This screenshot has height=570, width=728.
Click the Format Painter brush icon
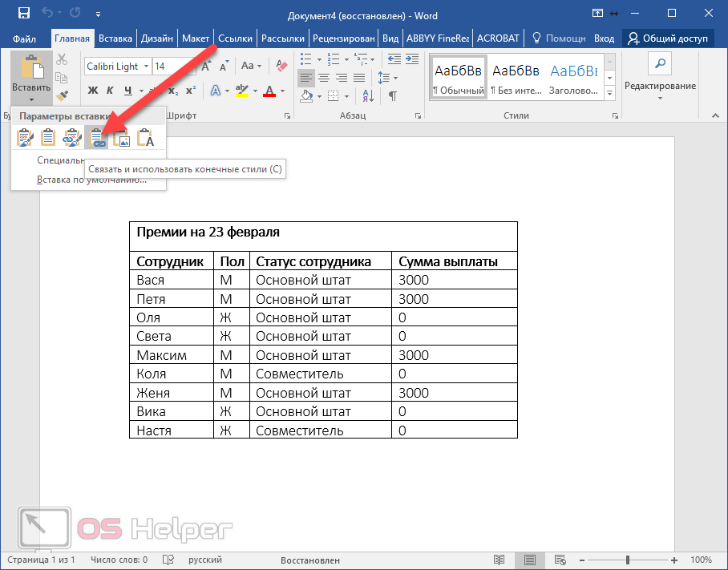tap(63, 95)
